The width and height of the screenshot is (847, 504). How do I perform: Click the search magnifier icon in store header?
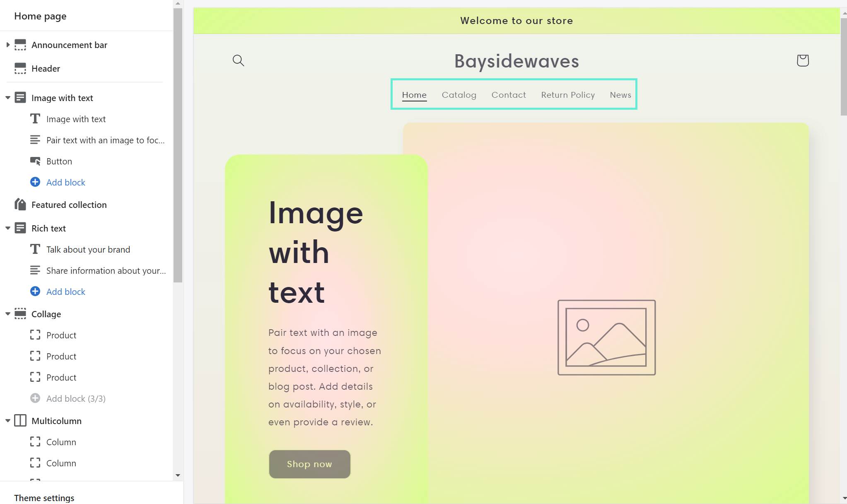point(238,60)
